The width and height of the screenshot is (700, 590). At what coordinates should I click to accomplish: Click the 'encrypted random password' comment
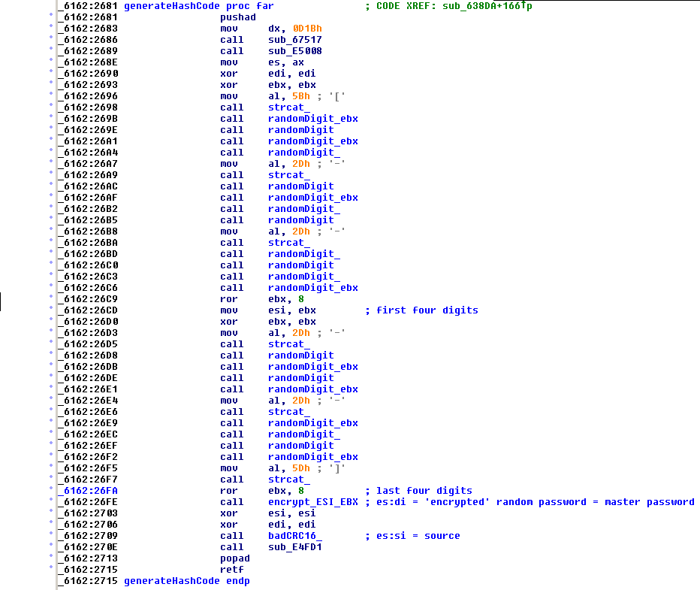(535, 502)
